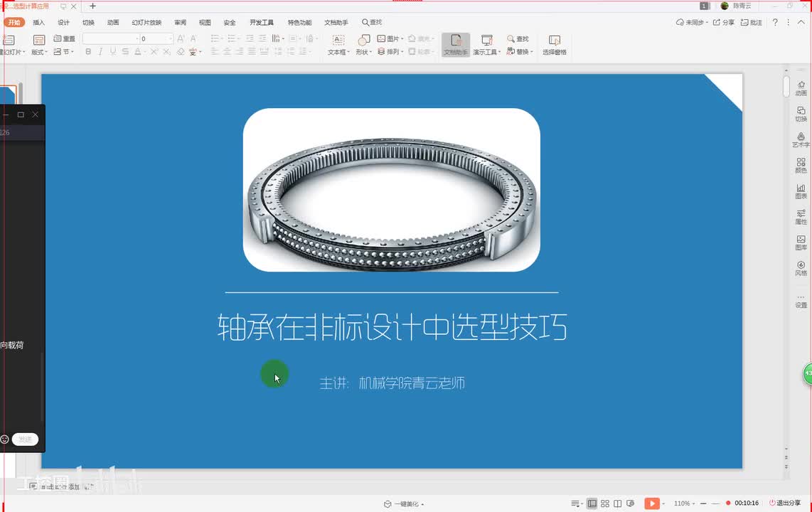
Task: Open the 切换 side panel icon
Action: [x=801, y=114]
